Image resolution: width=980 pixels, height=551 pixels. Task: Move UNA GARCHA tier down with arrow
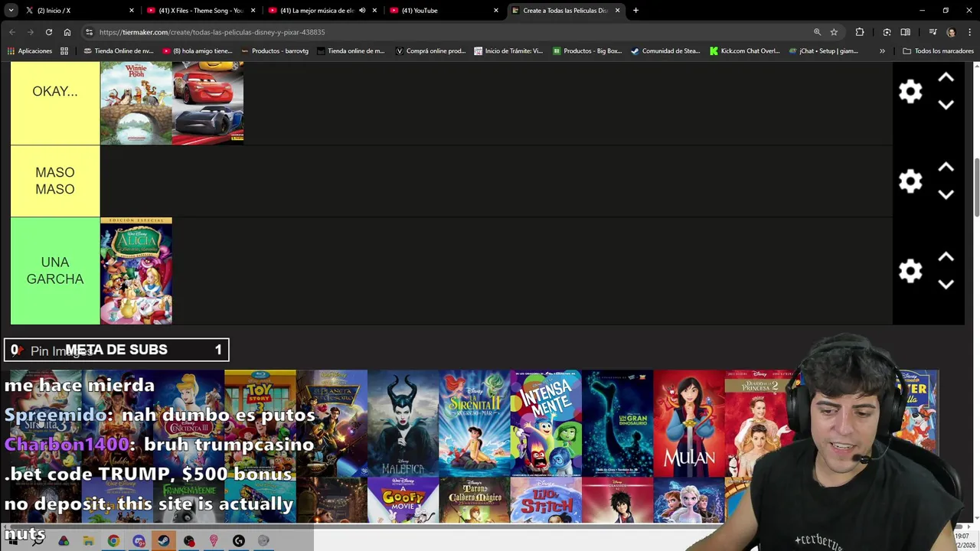pyautogui.click(x=946, y=284)
